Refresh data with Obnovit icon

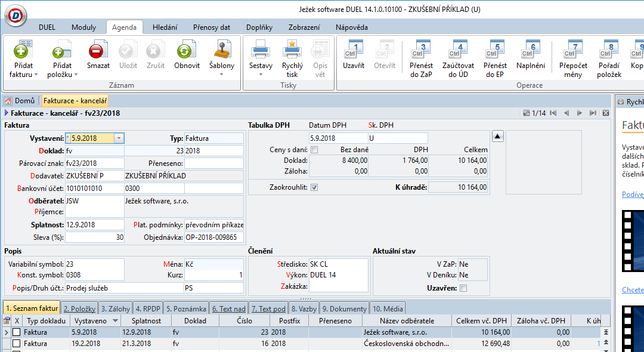[x=187, y=51]
